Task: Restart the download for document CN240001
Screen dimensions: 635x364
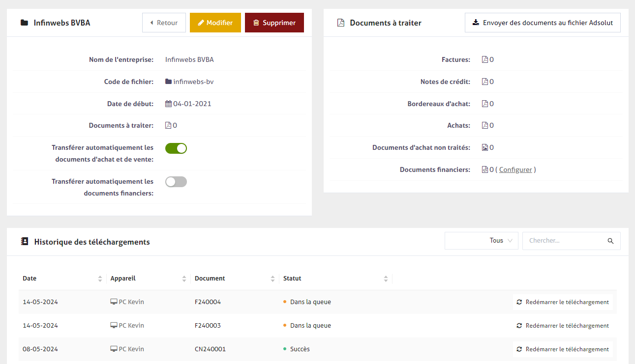Action: (x=563, y=349)
